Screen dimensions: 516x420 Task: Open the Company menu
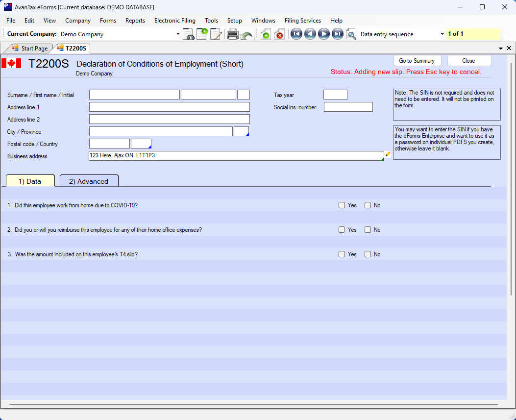tap(78, 21)
